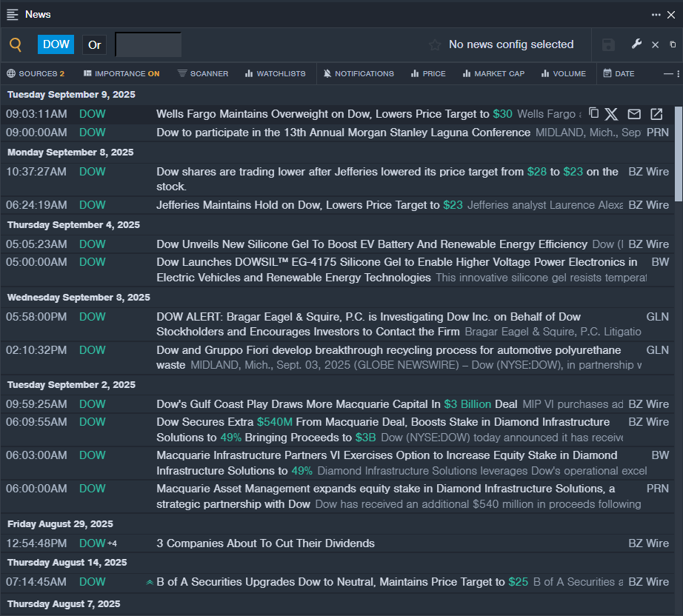Email the Wells Fargo story via envelope icon
This screenshot has width=683, height=616.
634,114
